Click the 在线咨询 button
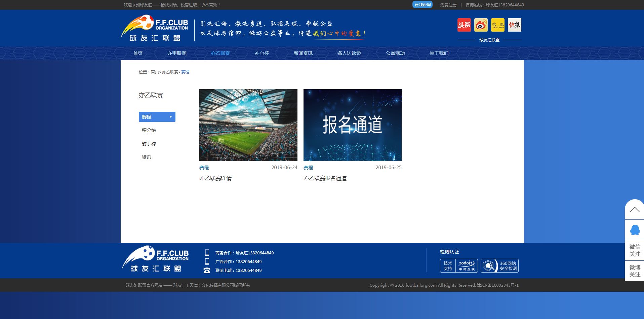644x319 pixels. 422,5
